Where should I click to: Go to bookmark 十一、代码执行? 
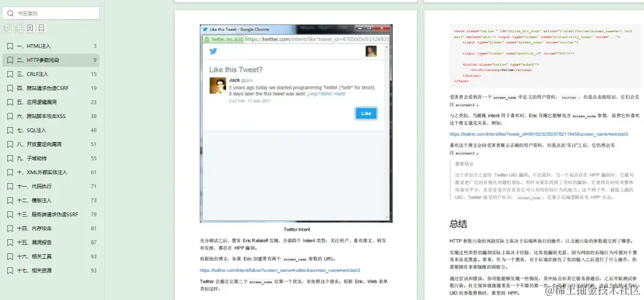(51, 186)
